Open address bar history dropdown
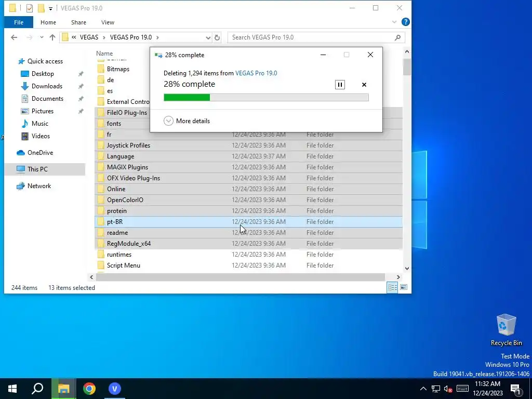This screenshot has height=399, width=532. (x=208, y=37)
